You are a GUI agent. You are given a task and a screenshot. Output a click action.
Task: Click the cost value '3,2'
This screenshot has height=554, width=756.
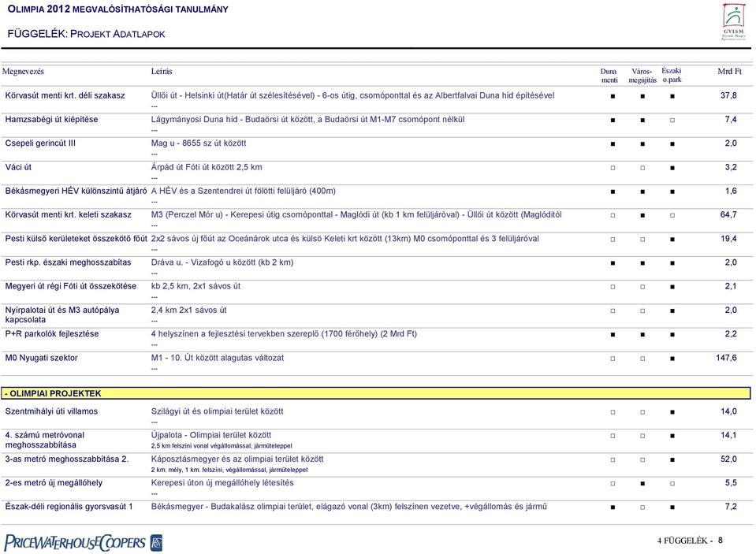click(731, 167)
